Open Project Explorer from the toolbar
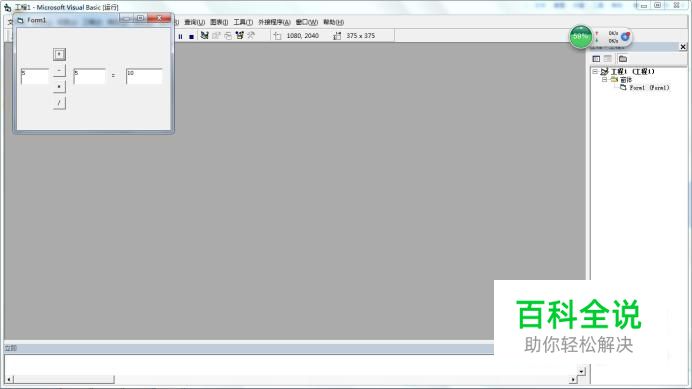The image size is (692, 389). [x=204, y=35]
